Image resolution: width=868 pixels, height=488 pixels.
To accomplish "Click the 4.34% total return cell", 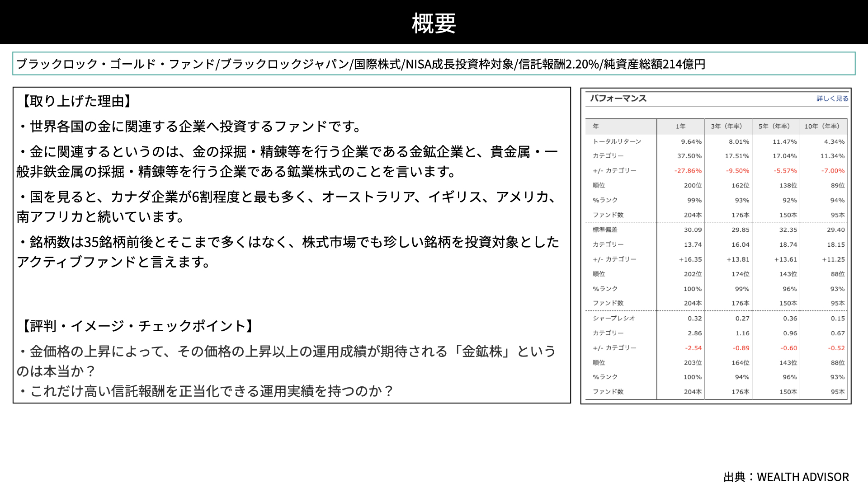I will click(x=835, y=142).
